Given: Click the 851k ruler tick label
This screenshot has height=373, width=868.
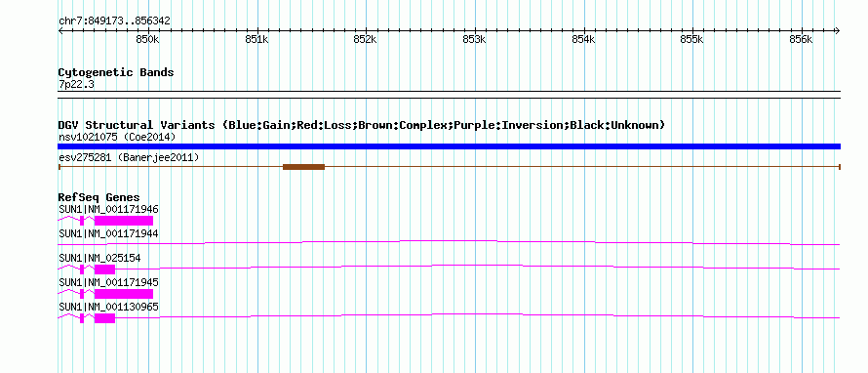Looking at the screenshot, I should 256,39.
